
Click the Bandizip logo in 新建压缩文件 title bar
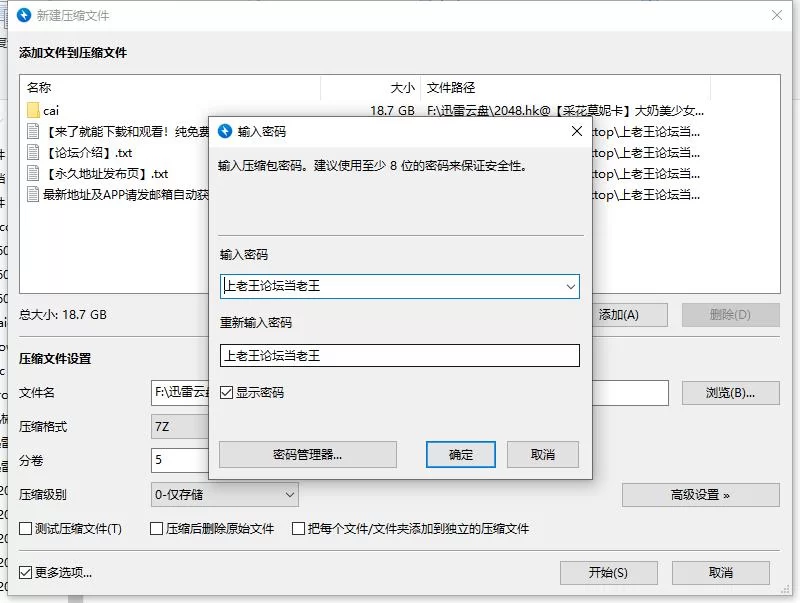24,15
